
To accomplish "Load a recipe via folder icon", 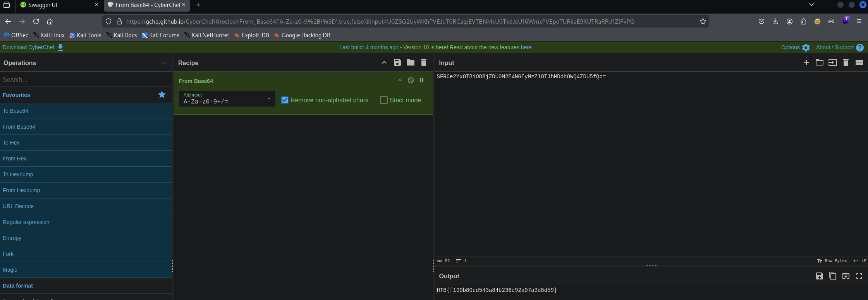I will (410, 63).
